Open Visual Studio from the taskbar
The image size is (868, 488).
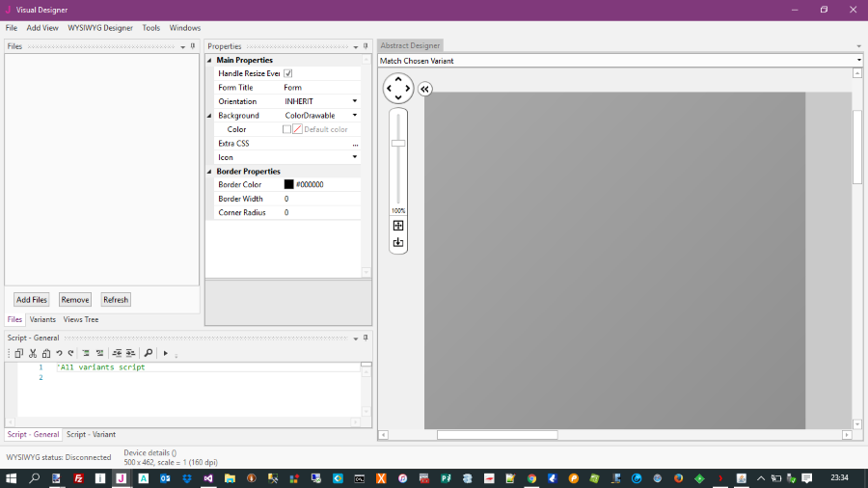coord(208,478)
